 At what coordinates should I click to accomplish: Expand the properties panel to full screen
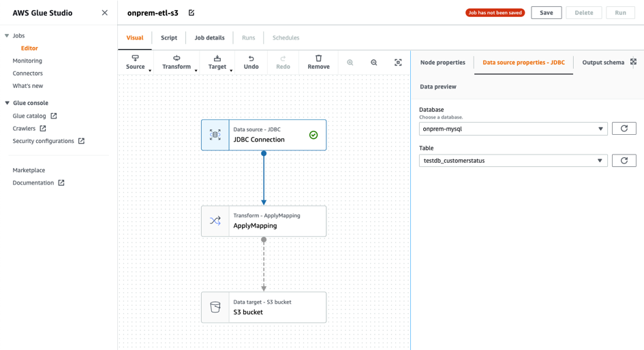pyautogui.click(x=633, y=61)
